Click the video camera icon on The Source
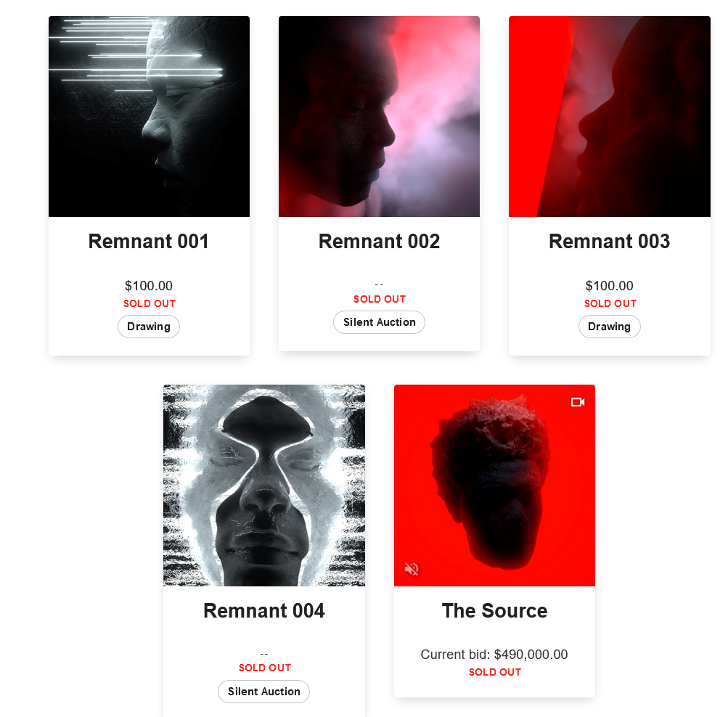 point(578,402)
